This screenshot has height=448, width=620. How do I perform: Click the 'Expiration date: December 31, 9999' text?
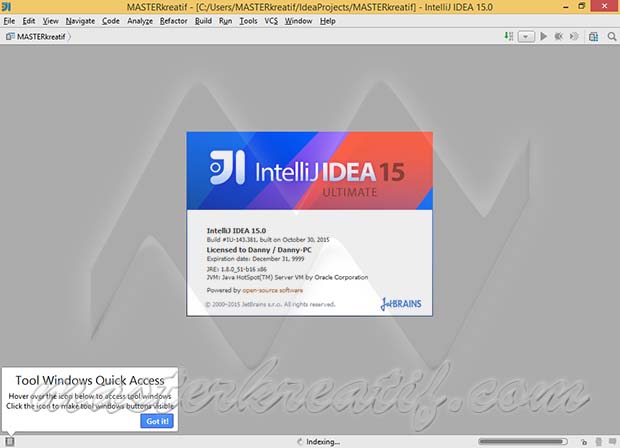pyautogui.click(x=255, y=259)
